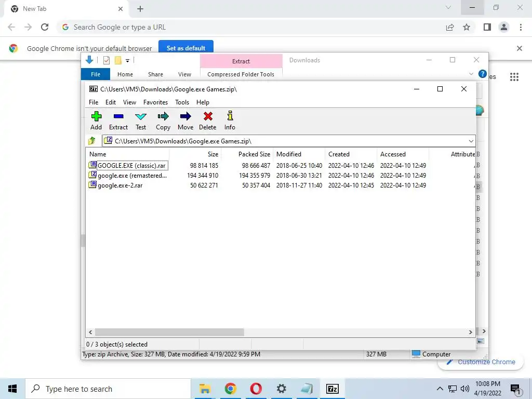
Task: Open the Chrome profile avatar
Action: [504, 27]
